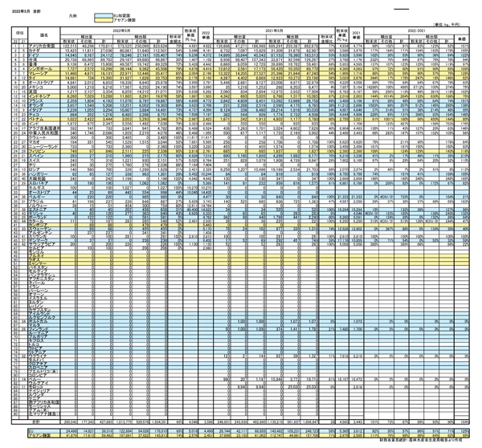
Task: Select the 順位 column header
Action: 19,33
